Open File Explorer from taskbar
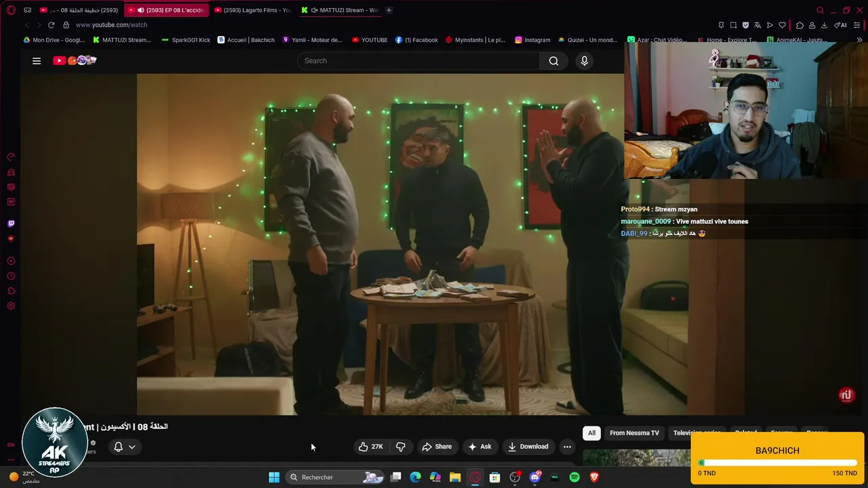Viewport: 868px width, 488px height. (455, 477)
